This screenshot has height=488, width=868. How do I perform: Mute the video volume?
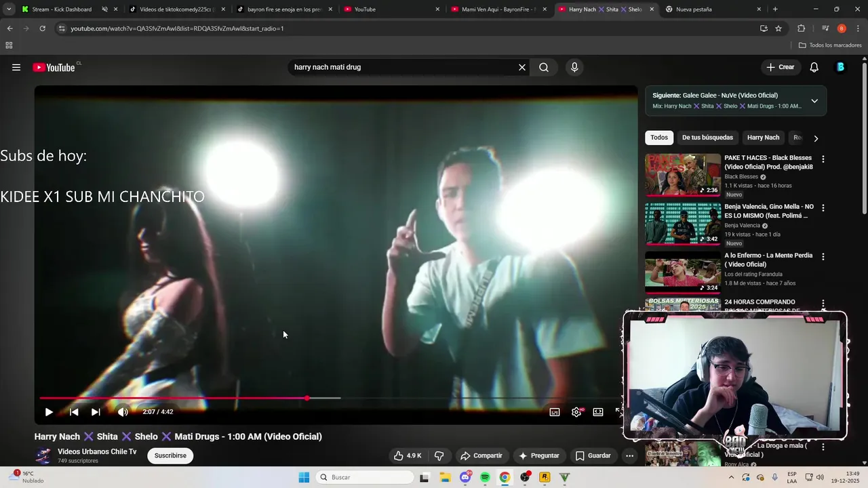[123, 412]
